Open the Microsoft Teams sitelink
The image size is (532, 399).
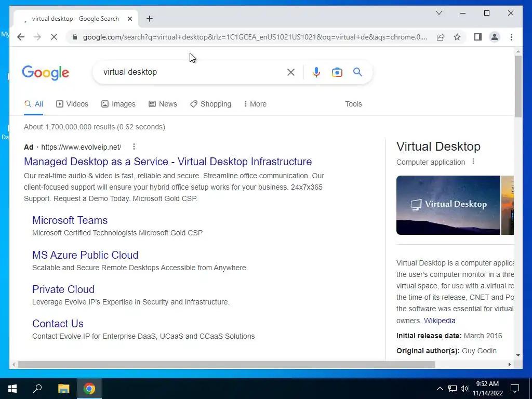[x=70, y=220]
